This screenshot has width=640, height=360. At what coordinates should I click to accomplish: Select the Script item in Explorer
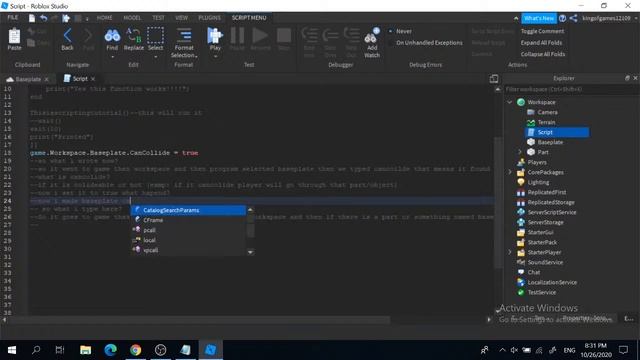pos(557,132)
